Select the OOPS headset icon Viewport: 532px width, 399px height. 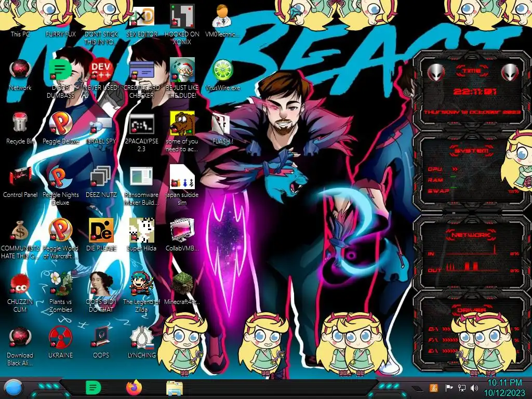point(101,343)
